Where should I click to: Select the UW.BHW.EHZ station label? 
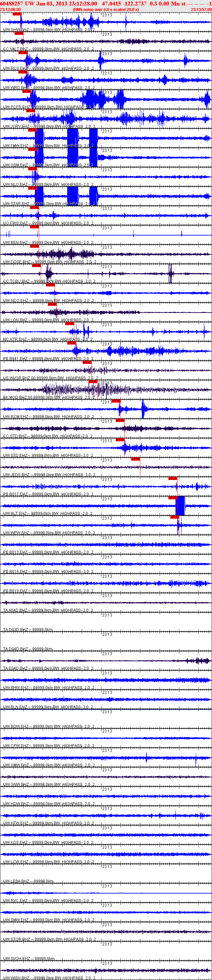click(x=49, y=688)
